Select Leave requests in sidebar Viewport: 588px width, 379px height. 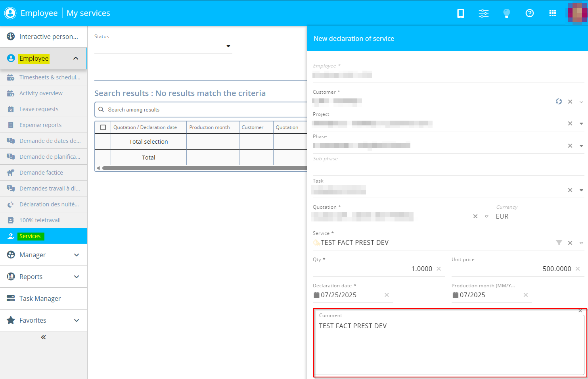39,109
